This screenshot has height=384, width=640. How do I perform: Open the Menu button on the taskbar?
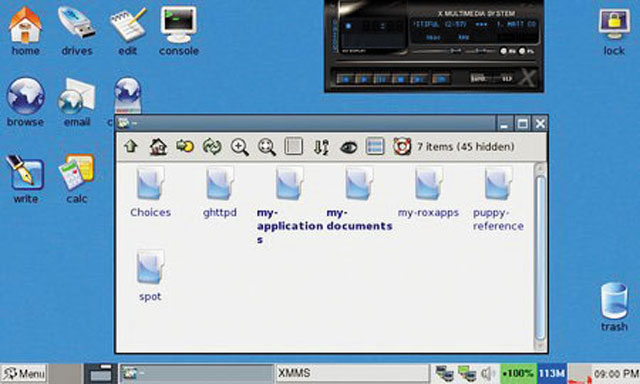point(24,373)
